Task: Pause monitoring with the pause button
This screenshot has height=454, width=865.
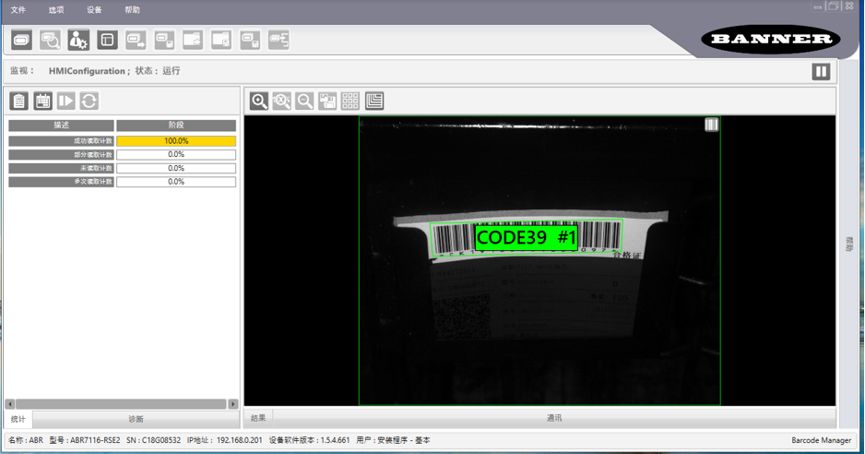Action: [x=821, y=71]
